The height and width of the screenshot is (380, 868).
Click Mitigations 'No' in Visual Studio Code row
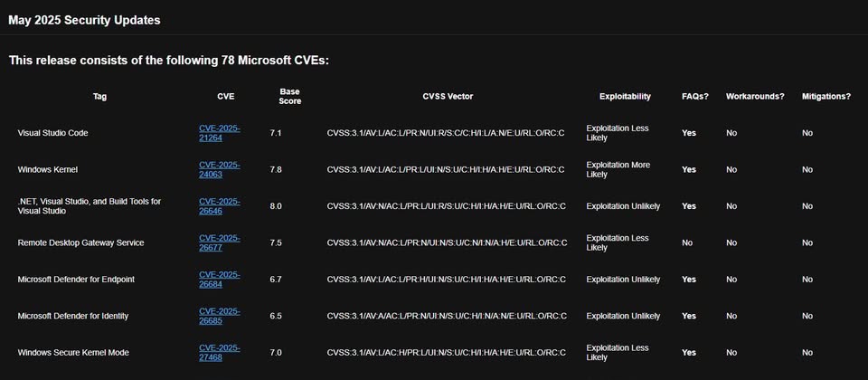point(807,133)
